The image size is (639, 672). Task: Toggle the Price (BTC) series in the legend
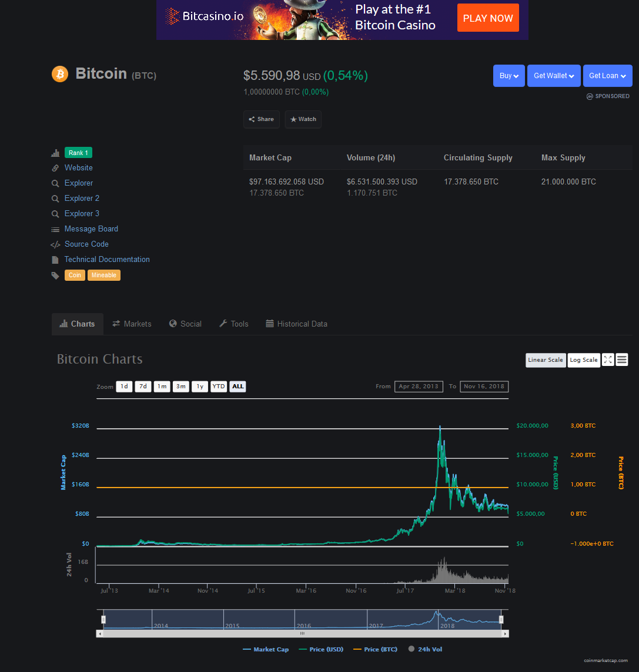tap(375, 649)
